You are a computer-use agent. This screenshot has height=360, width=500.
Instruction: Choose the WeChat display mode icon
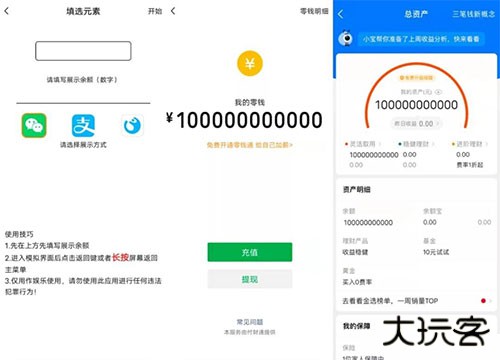coord(34,125)
